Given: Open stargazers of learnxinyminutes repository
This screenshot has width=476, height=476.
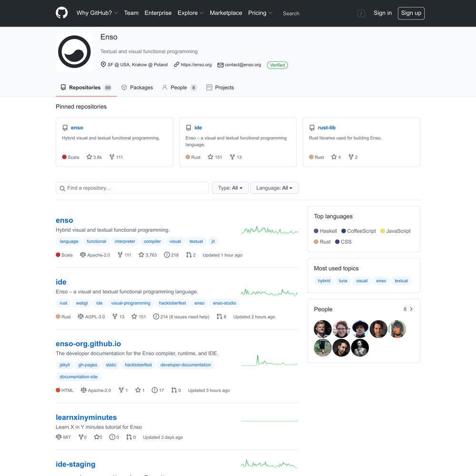Looking at the screenshot, I should click(x=98, y=437).
